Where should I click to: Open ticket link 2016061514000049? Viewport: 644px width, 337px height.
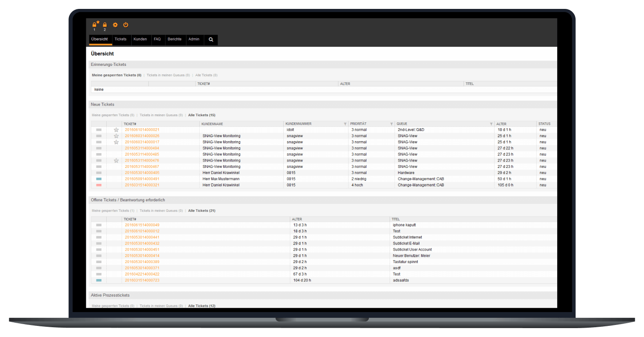point(142,225)
